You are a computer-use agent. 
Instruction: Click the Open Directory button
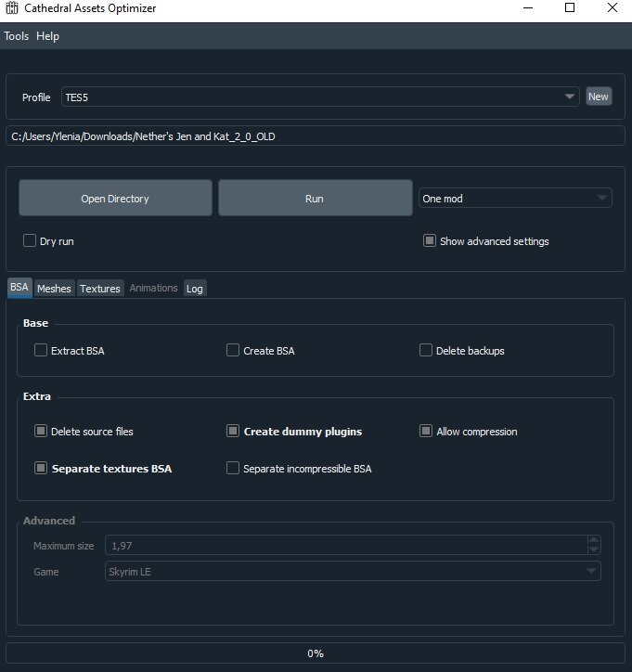[x=115, y=198]
